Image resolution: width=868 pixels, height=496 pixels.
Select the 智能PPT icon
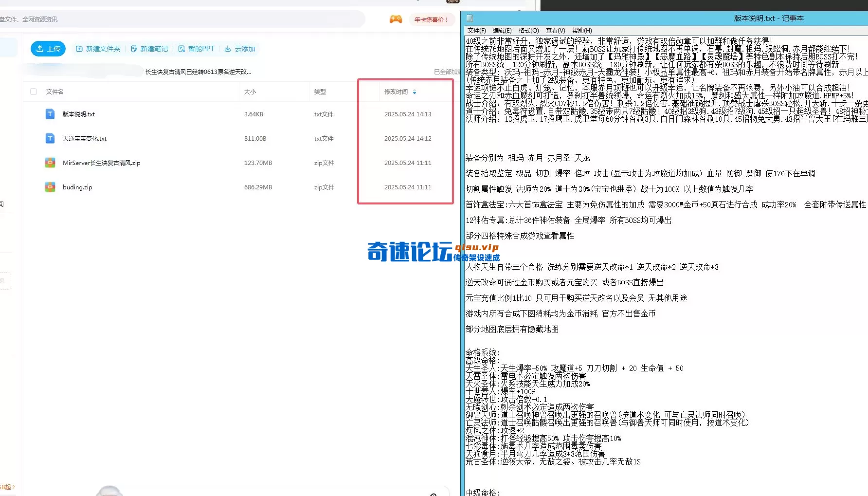[x=181, y=49]
